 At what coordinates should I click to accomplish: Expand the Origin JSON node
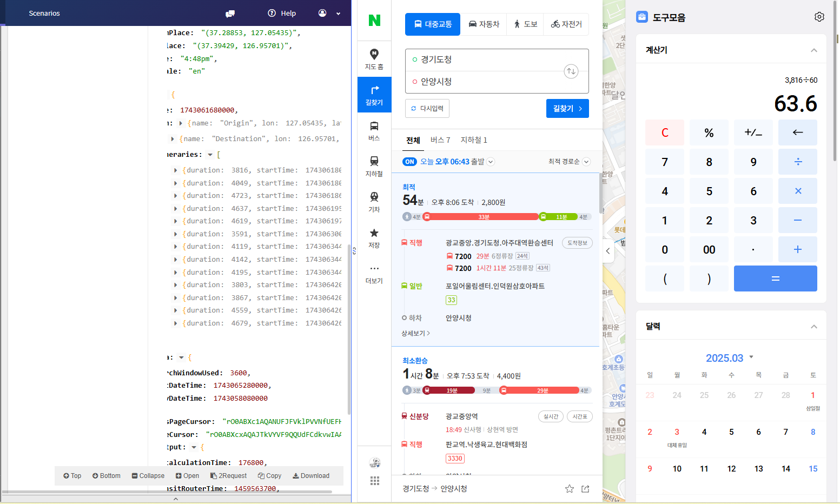(x=181, y=123)
